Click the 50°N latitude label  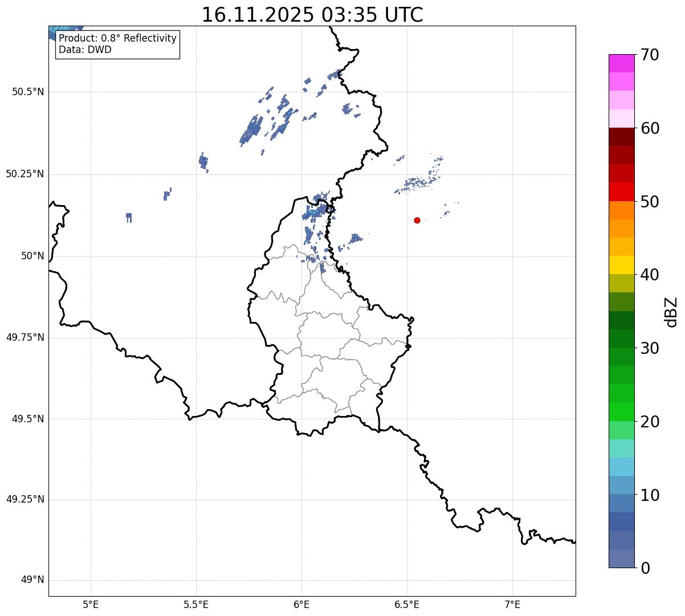32,256
